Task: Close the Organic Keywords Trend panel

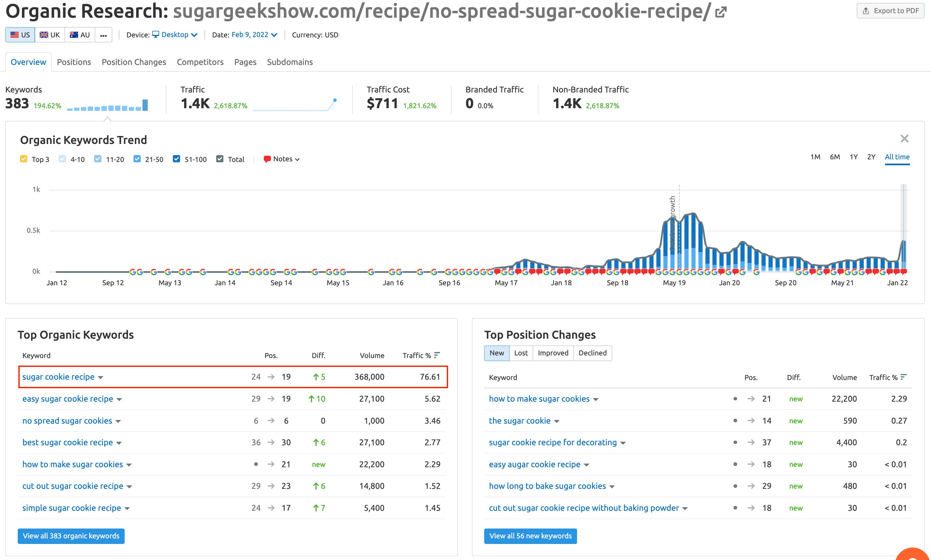Action: pos(904,138)
